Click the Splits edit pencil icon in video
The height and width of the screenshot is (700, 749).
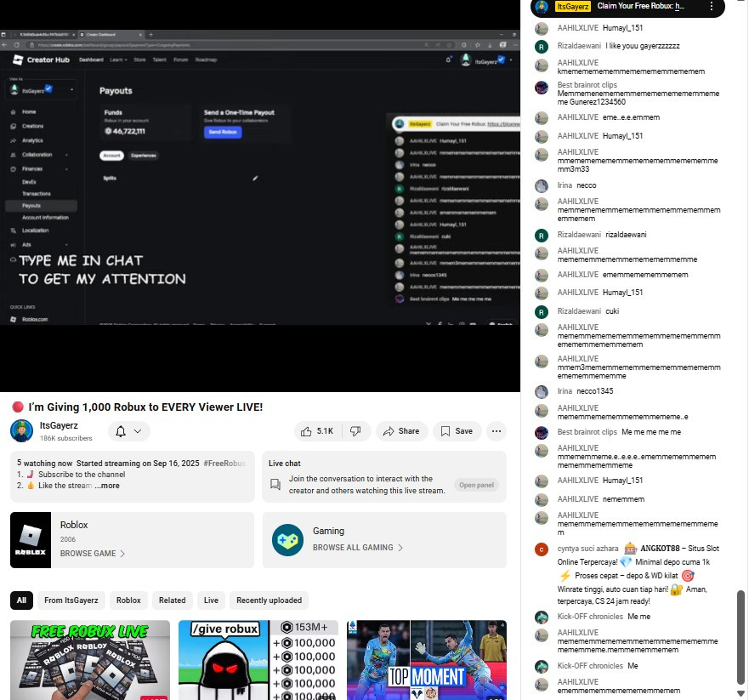click(x=255, y=179)
